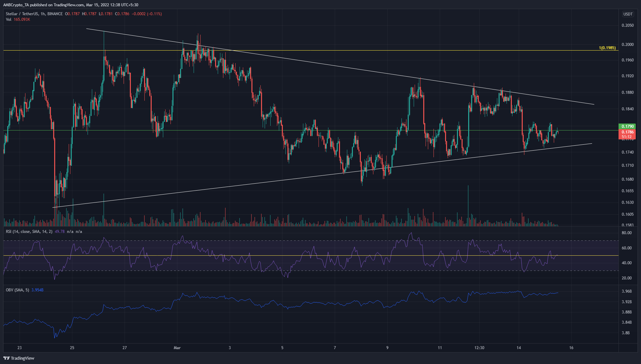The image size is (641, 364).
Task: Click the RSI 60.00 axis label
Action: [x=626, y=248]
